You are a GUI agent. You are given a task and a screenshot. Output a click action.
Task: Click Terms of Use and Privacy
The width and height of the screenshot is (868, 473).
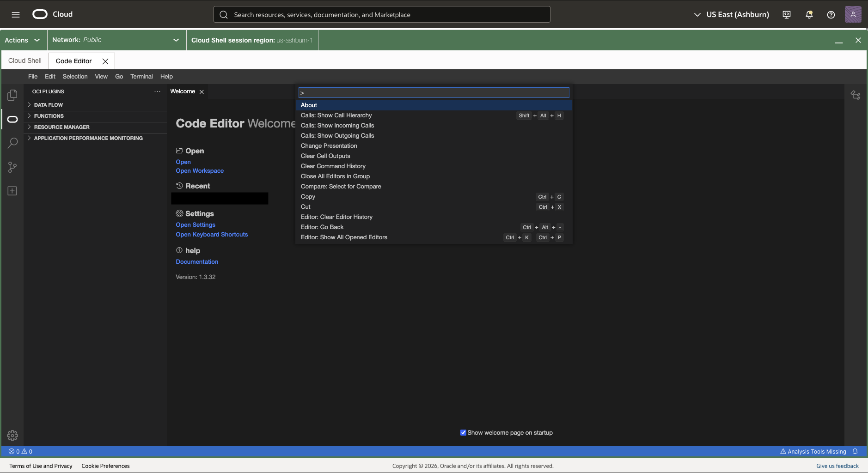[41, 466]
